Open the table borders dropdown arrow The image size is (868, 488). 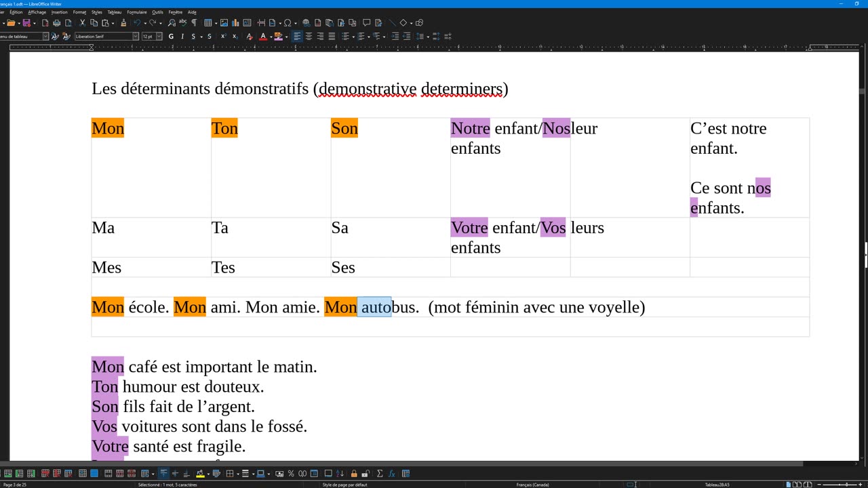coord(238,474)
